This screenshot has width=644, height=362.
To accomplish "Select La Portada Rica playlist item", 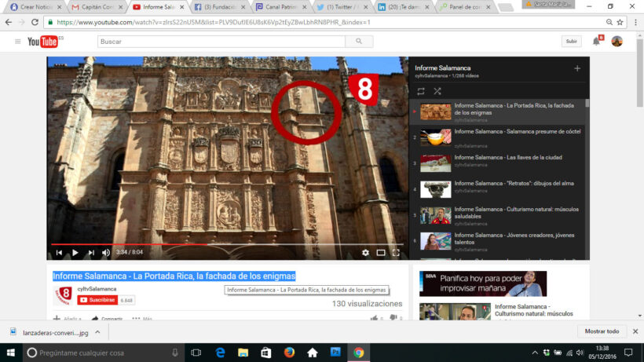I will coord(497,112).
